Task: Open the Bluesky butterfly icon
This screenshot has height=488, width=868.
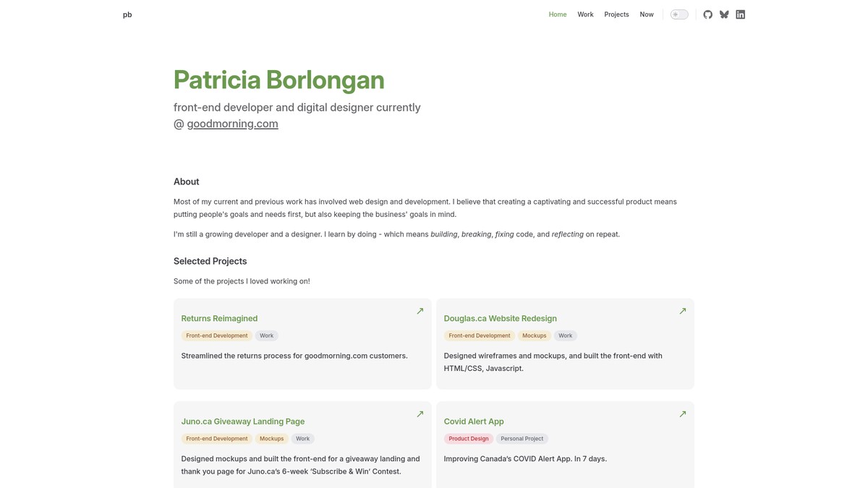Action: tap(724, 14)
